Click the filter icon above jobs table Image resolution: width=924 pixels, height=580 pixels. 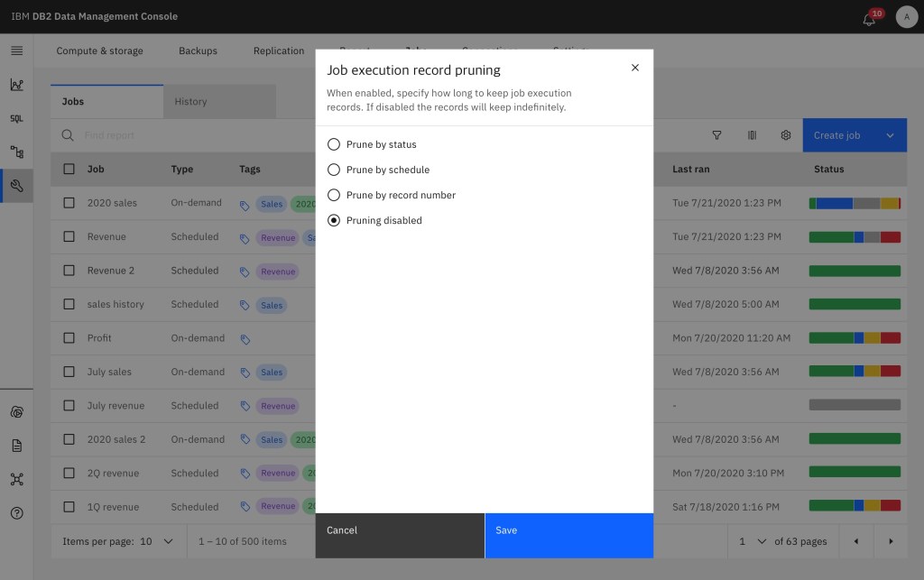point(716,135)
